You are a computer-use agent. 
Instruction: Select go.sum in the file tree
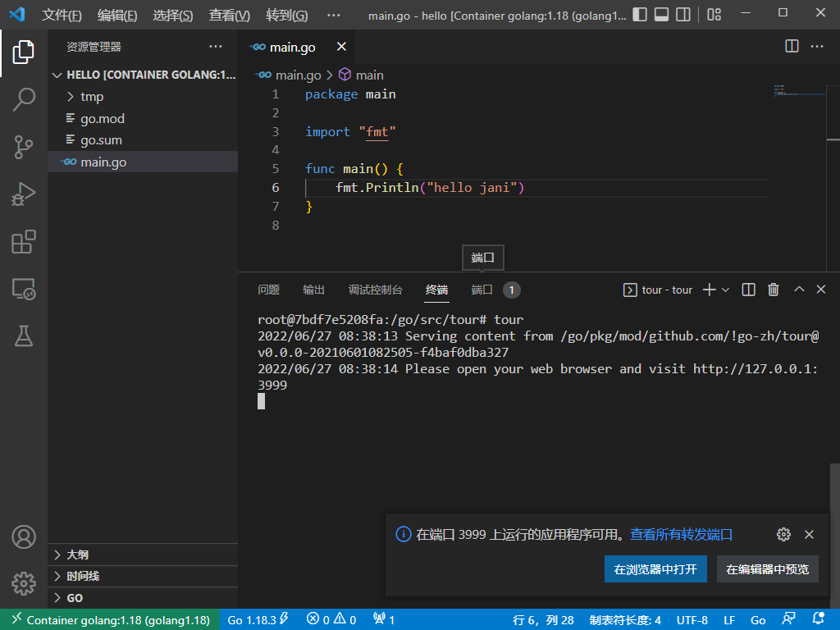tap(143, 139)
